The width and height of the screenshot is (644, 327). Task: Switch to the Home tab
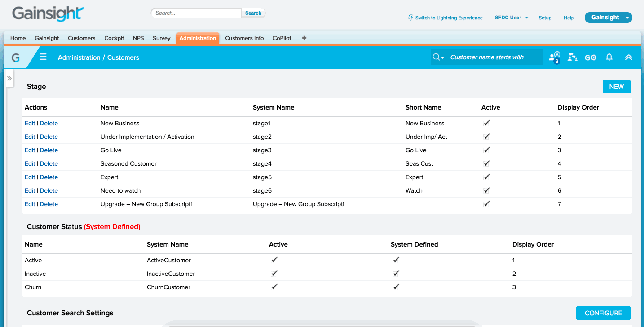pyautogui.click(x=18, y=38)
